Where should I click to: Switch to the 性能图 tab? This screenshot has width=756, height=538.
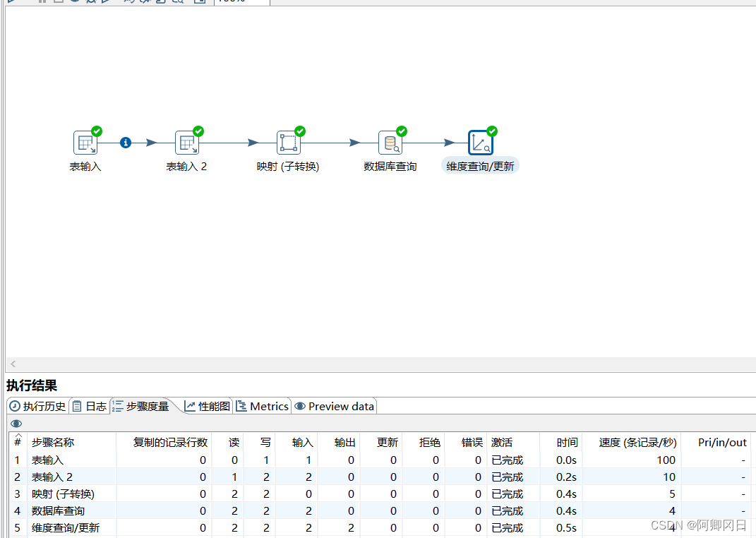pyautogui.click(x=208, y=407)
